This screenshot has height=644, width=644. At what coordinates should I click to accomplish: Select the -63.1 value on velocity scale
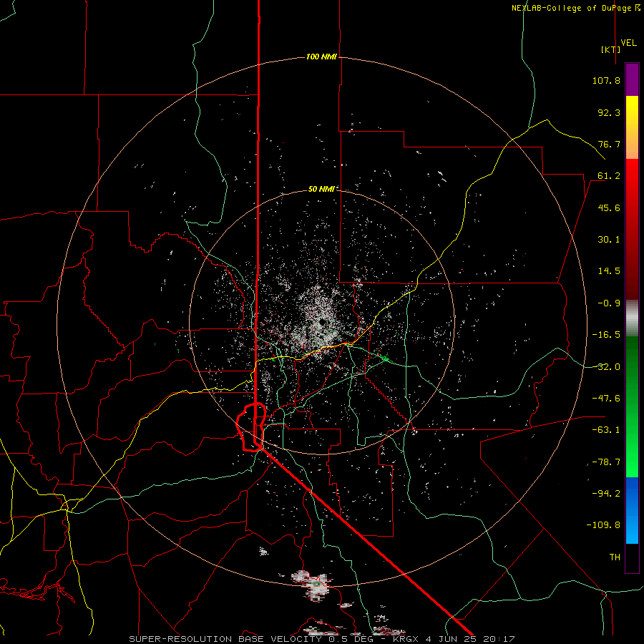pyautogui.click(x=606, y=429)
